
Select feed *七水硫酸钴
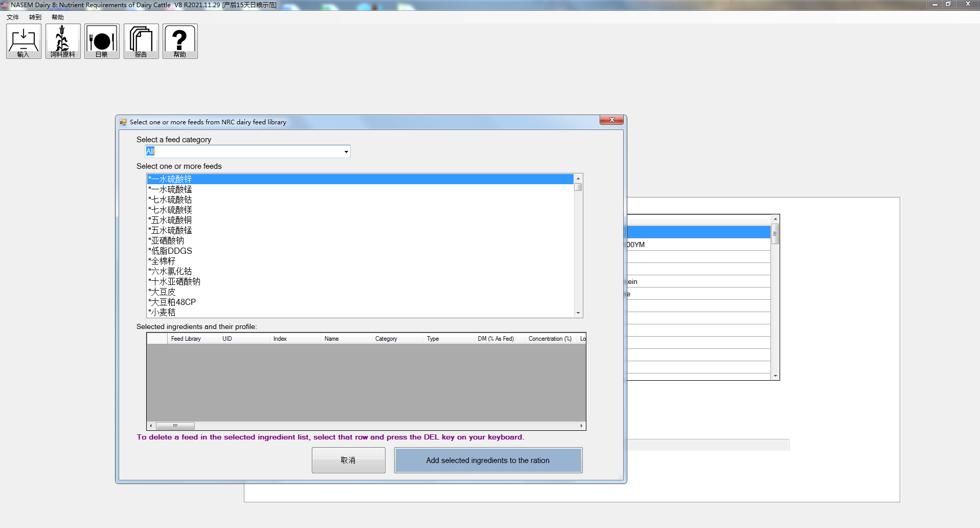tap(360, 200)
